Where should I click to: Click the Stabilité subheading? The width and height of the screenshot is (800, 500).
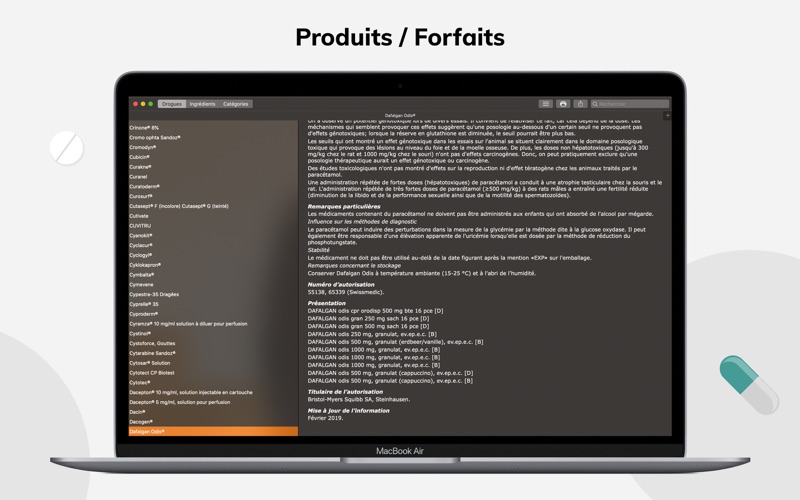319,250
